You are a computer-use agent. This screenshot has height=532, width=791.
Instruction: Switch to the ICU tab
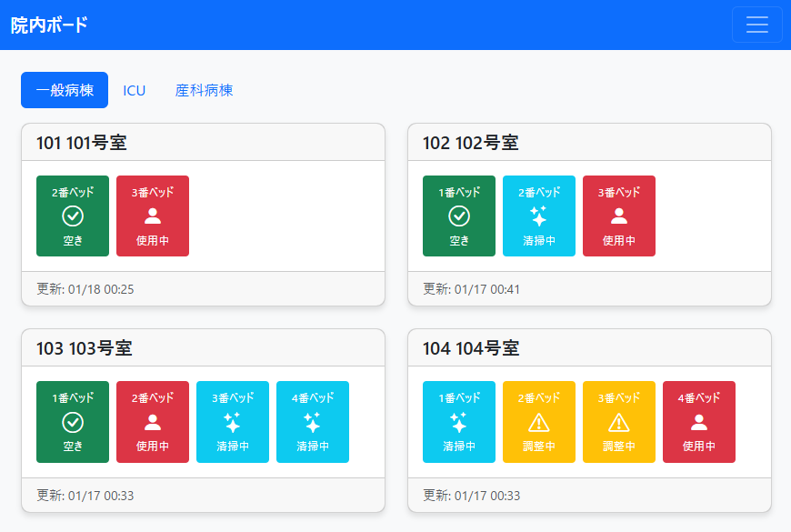(135, 90)
